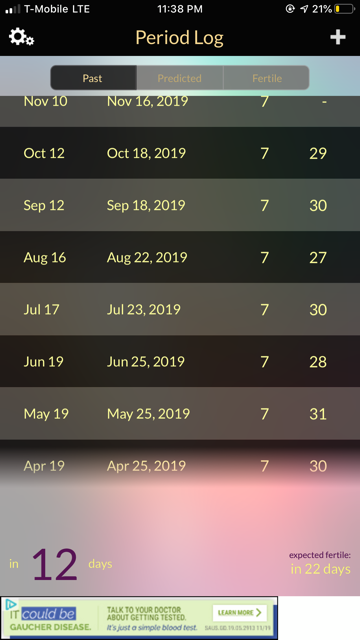Viewport: 360px width, 640px height.
Task: Open the Aug 16 period entry
Action: click(180, 257)
